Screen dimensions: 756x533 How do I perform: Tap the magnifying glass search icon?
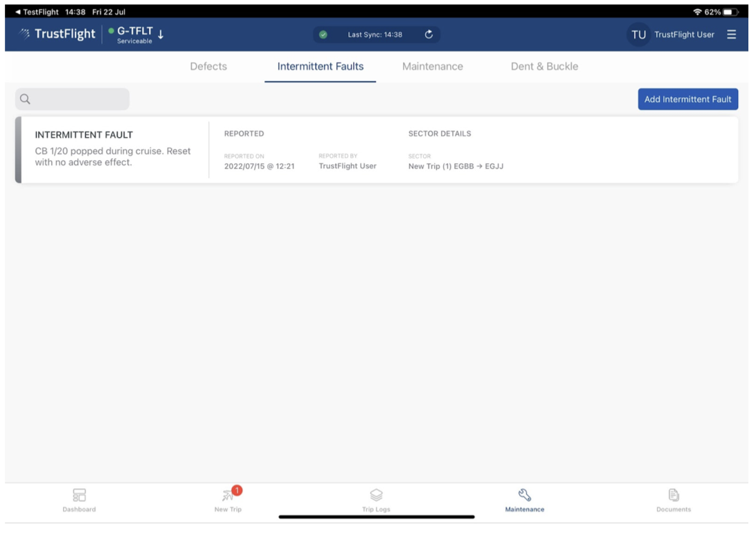coord(25,99)
